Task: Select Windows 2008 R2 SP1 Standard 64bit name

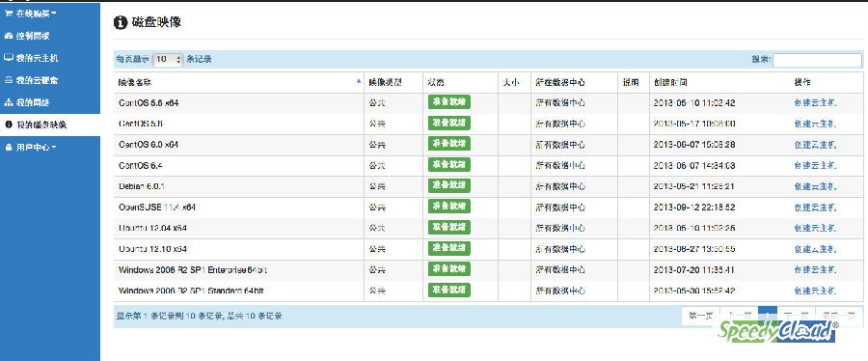Action: [191, 291]
